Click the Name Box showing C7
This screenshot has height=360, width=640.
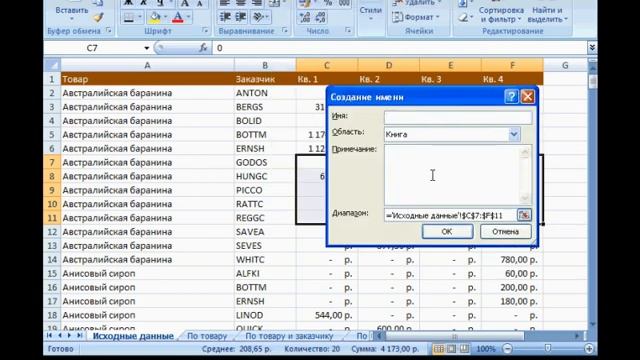pyautogui.click(x=92, y=48)
